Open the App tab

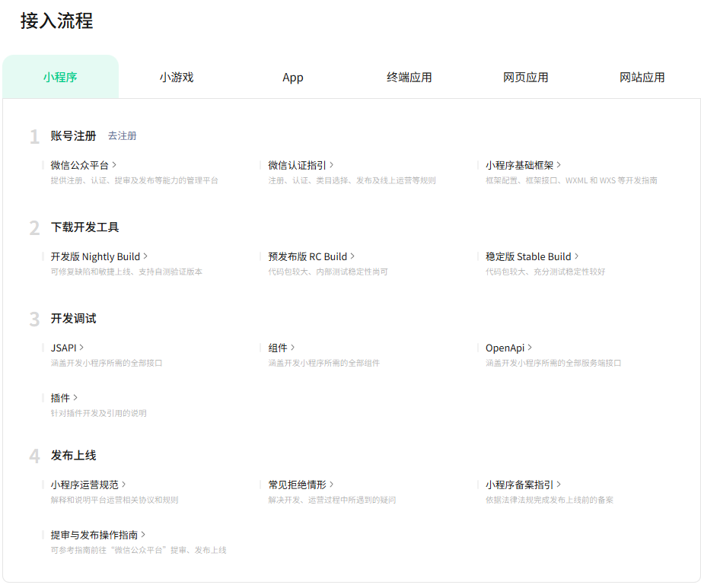293,77
